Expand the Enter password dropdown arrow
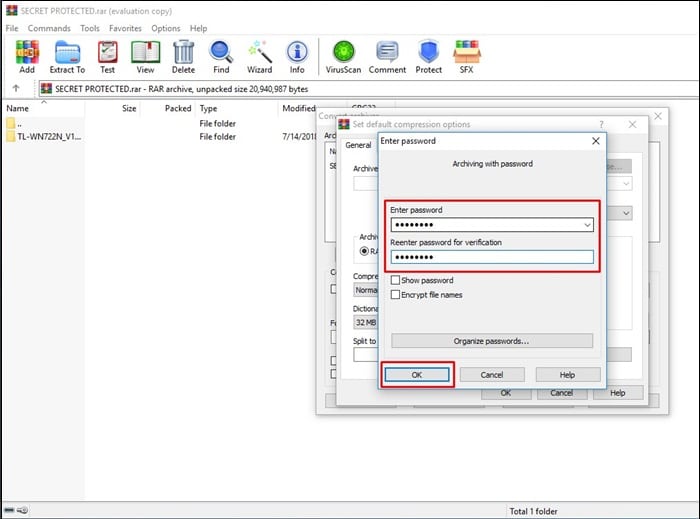Image resolution: width=700 pixels, height=519 pixels. [588, 224]
